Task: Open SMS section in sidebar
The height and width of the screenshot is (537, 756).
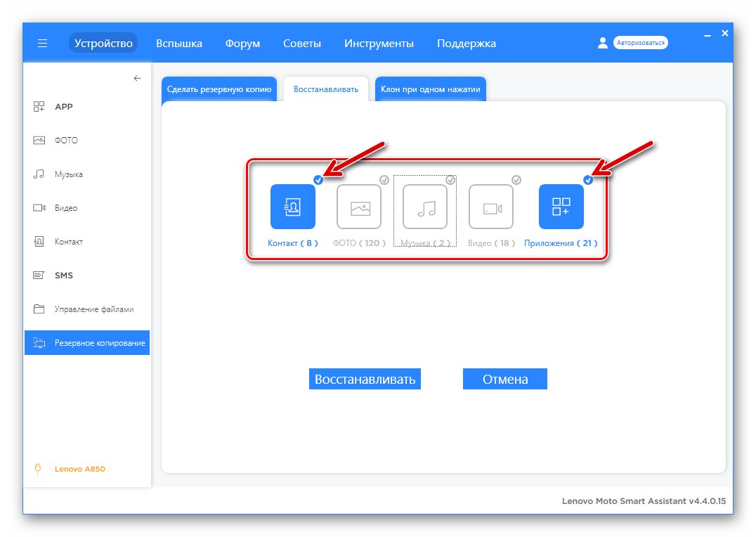Action: (x=87, y=276)
